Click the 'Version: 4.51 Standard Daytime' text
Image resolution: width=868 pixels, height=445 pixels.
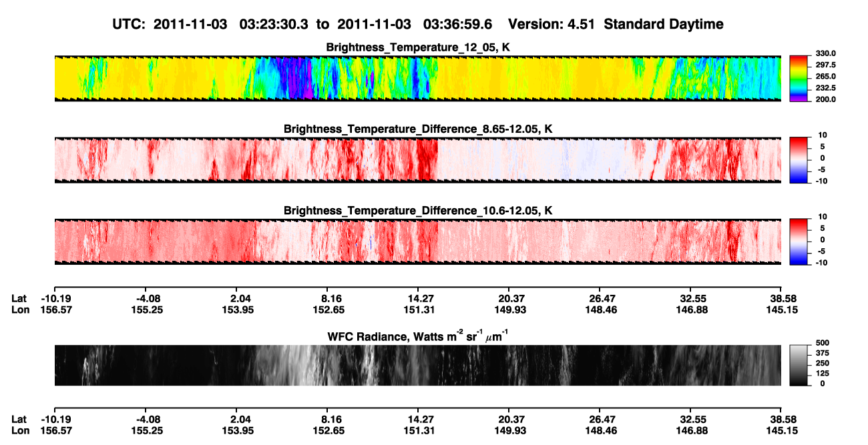pyautogui.click(x=616, y=25)
